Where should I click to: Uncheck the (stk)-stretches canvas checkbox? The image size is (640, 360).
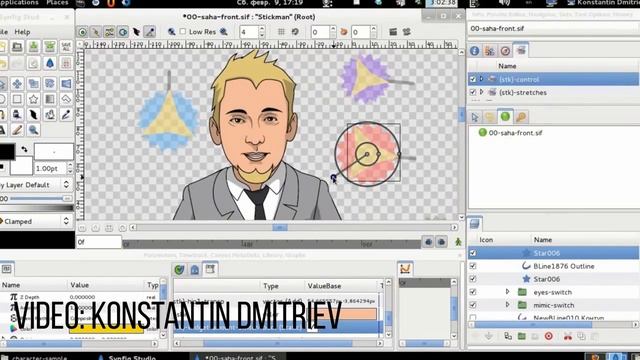[x=473, y=93]
